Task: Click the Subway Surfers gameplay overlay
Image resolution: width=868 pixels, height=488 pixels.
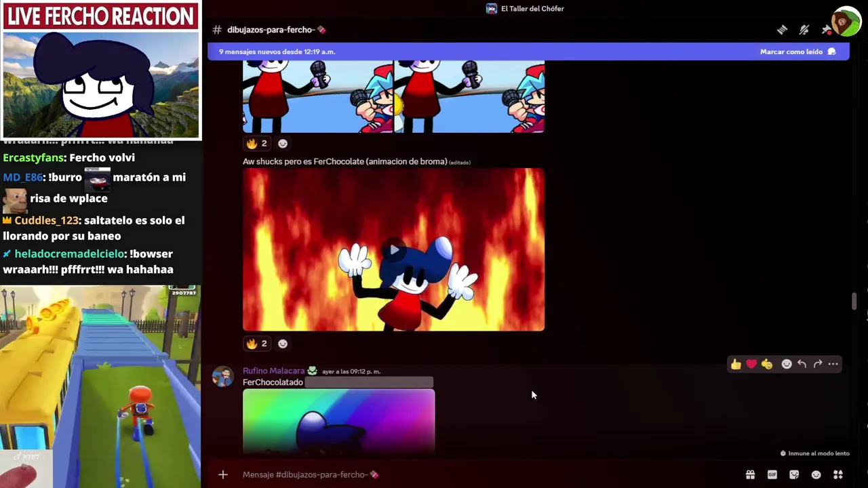Action: (x=100, y=386)
